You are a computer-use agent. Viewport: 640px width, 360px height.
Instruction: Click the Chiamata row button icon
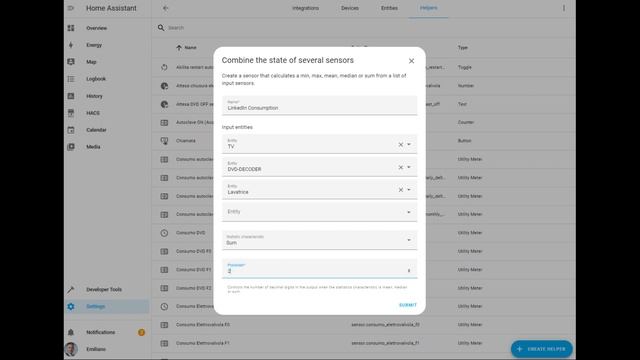click(x=164, y=141)
